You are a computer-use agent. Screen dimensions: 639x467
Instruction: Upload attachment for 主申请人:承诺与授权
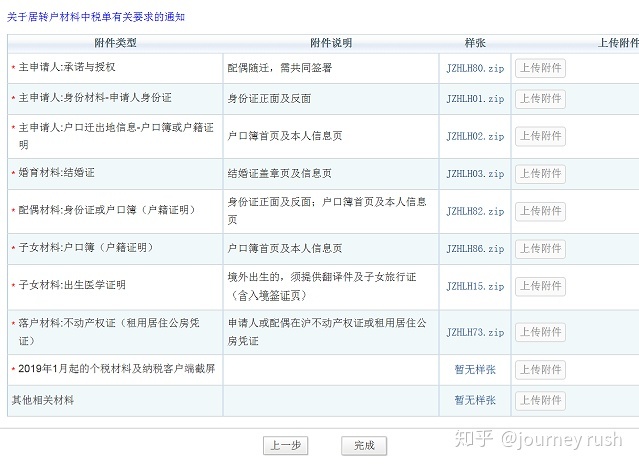point(540,68)
